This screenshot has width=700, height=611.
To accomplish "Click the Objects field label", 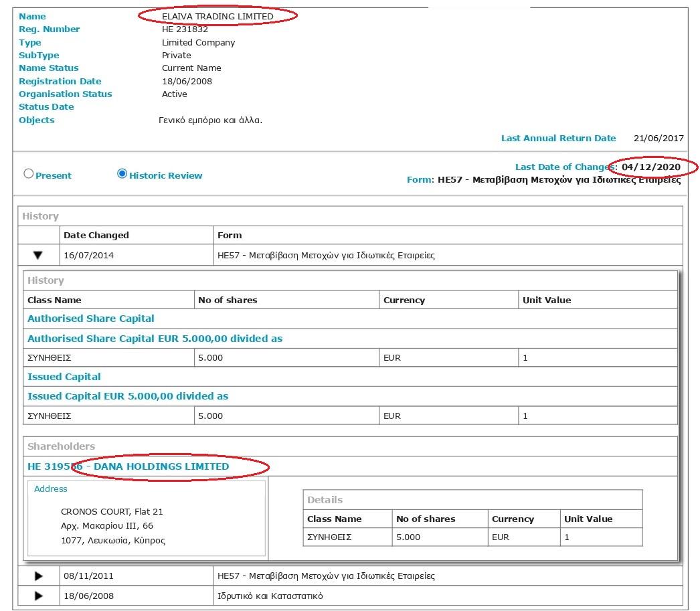I will pos(37,120).
